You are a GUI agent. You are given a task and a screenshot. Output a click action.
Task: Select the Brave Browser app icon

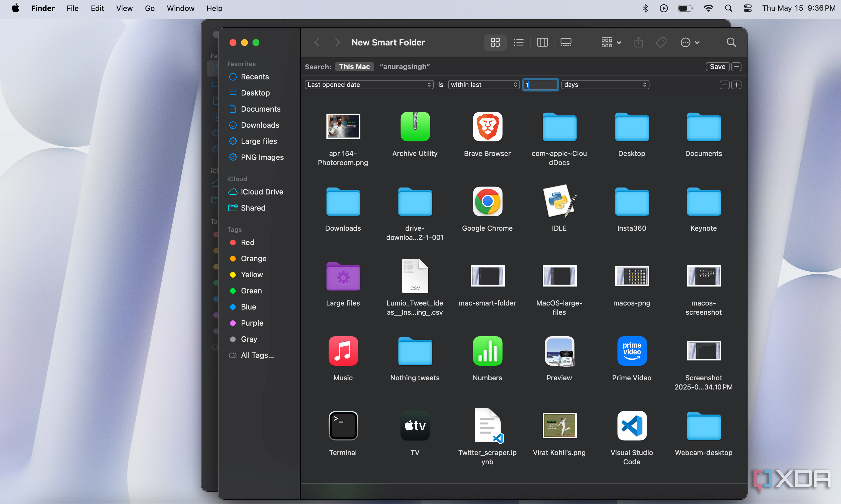(487, 126)
